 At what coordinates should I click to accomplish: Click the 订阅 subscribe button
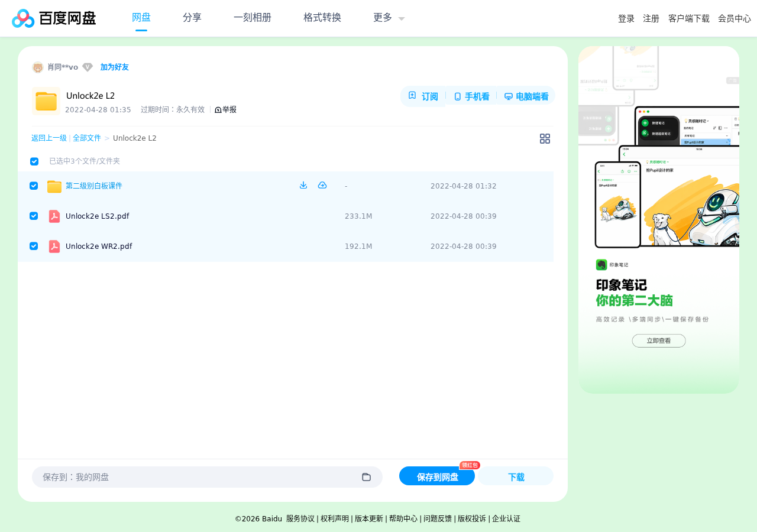[x=423, y=96]
